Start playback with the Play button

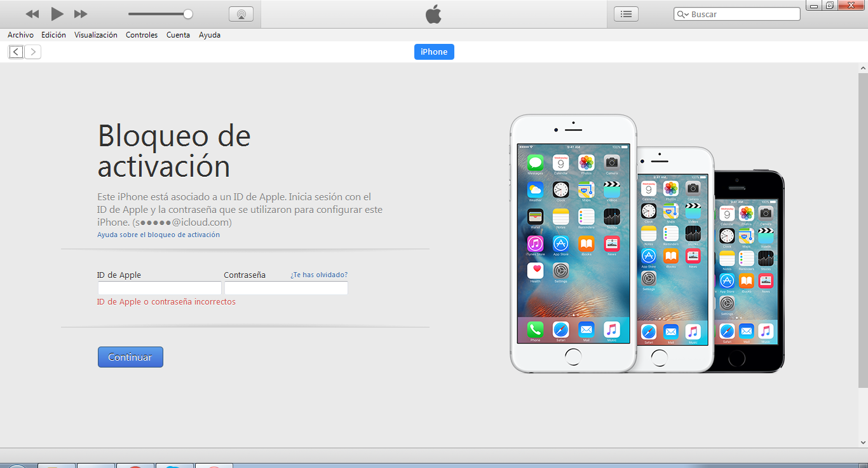point(57,14)
